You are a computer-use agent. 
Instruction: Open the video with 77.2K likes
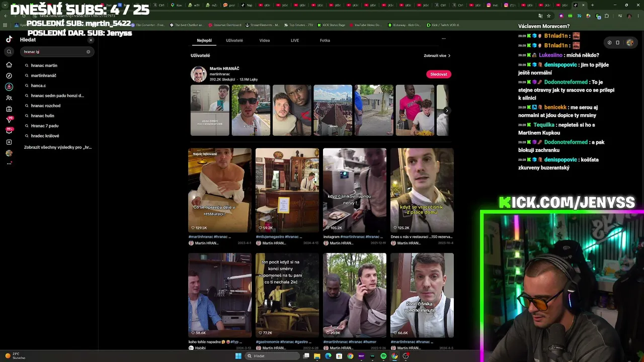click(287, 295)
